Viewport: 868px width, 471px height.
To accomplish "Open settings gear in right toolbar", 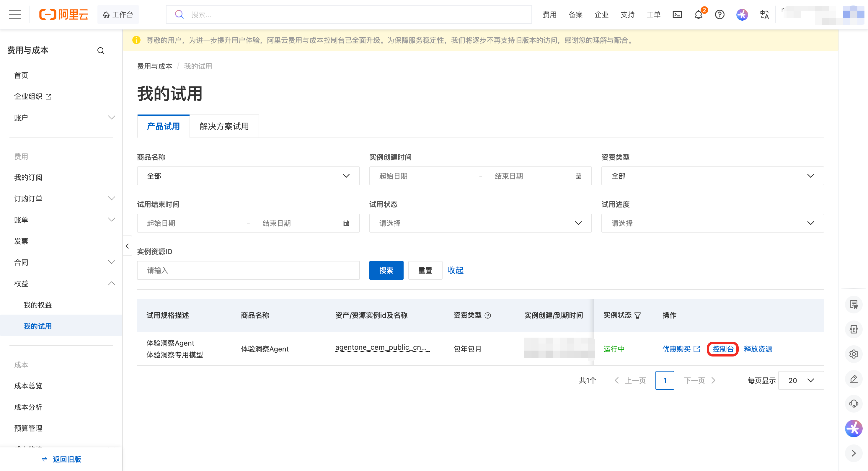I will 853,354.
